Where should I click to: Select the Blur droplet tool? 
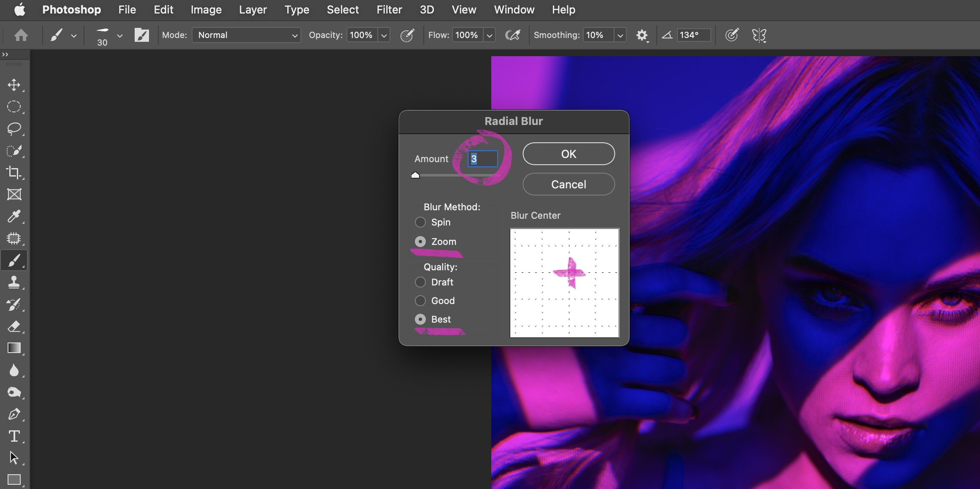pos(14,370)
